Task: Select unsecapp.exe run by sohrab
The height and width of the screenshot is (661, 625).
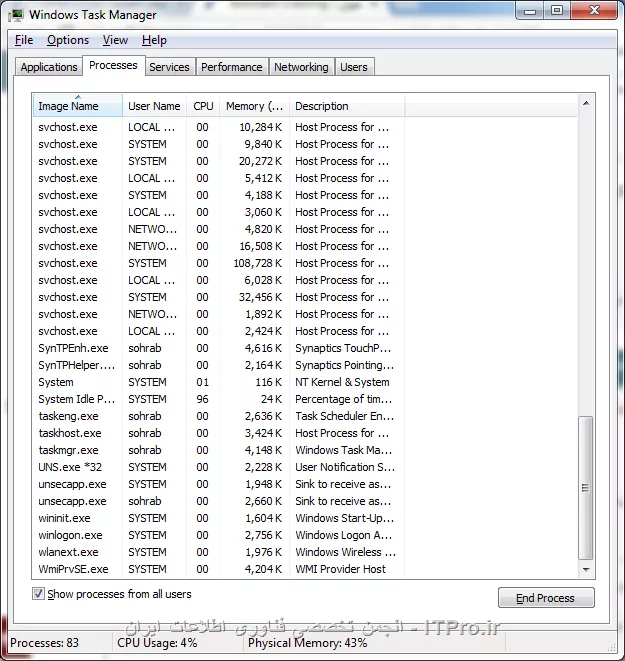Action: 218,501
